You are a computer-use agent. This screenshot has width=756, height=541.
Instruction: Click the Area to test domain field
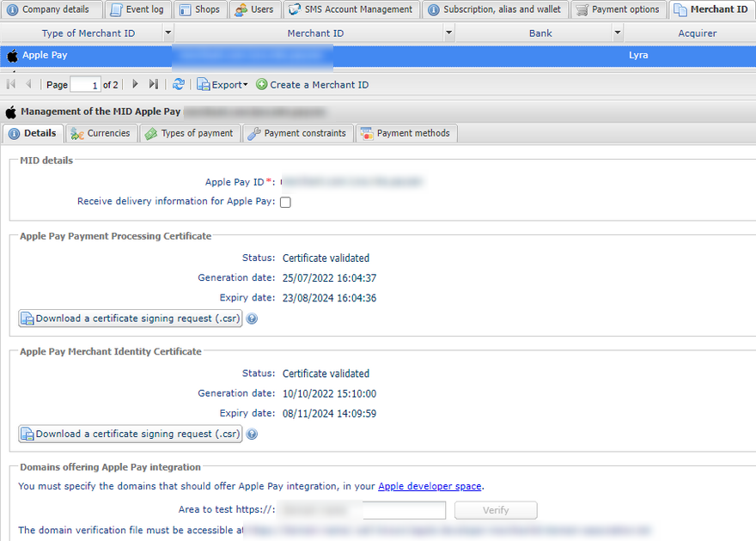click(363, 510)
